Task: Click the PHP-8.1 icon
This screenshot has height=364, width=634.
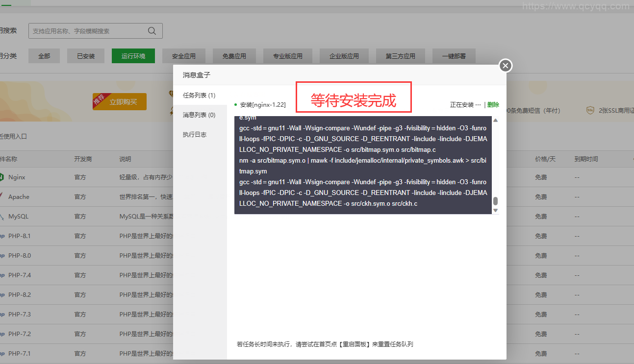Action: click(x=2, y=236)
